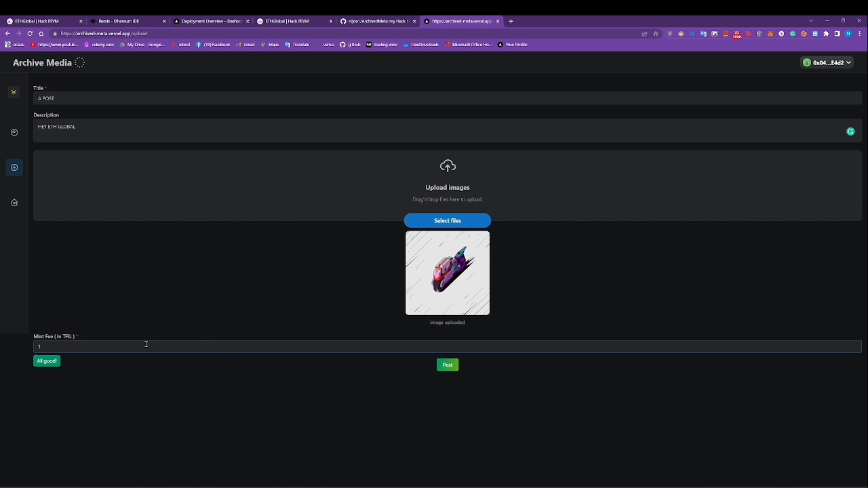
Task: Select the upload plus-circle sidebar icon
Action: point(14,167)
